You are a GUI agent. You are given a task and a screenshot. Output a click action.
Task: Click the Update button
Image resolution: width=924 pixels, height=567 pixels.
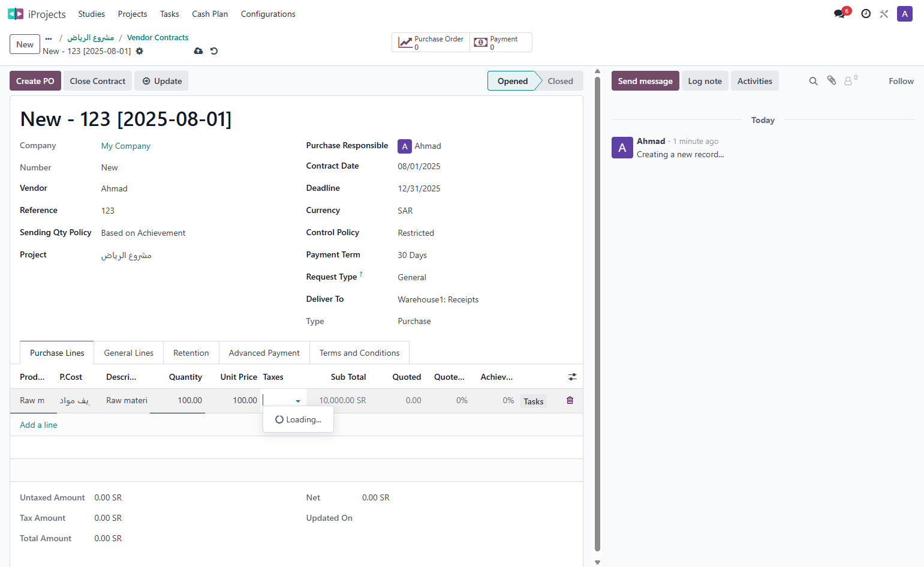(x=161, y=81)
